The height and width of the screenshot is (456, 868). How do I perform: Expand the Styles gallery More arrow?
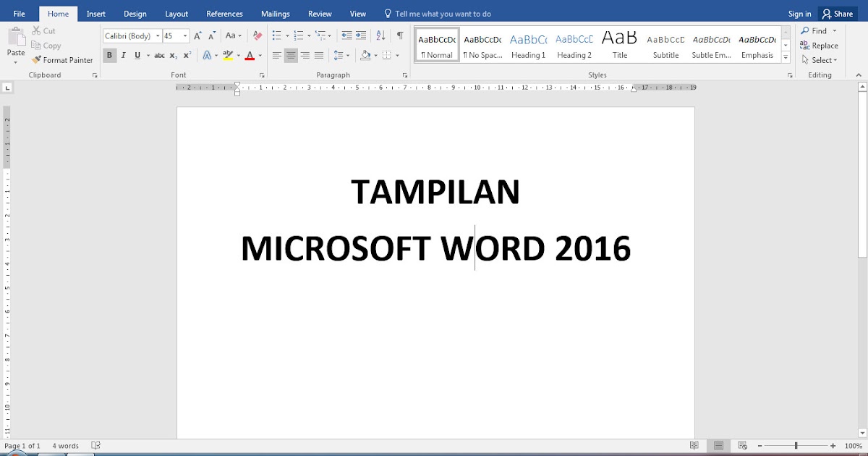pyautogui.click(x=786, y=56)
